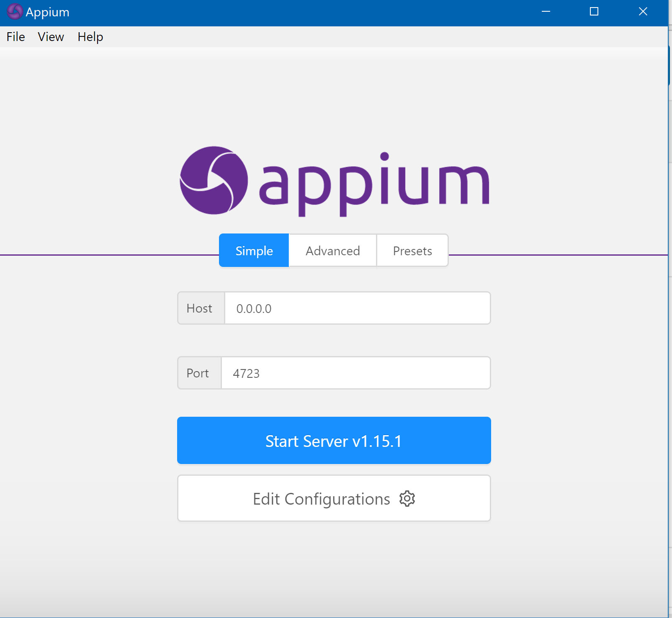The height and width of the screenshot is (618, 672).
Task: Switch to the Presets tab
Action: 412,250
